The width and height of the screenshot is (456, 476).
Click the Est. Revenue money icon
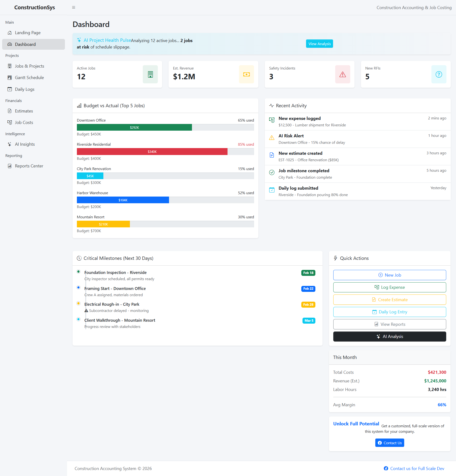coord(246,74)
